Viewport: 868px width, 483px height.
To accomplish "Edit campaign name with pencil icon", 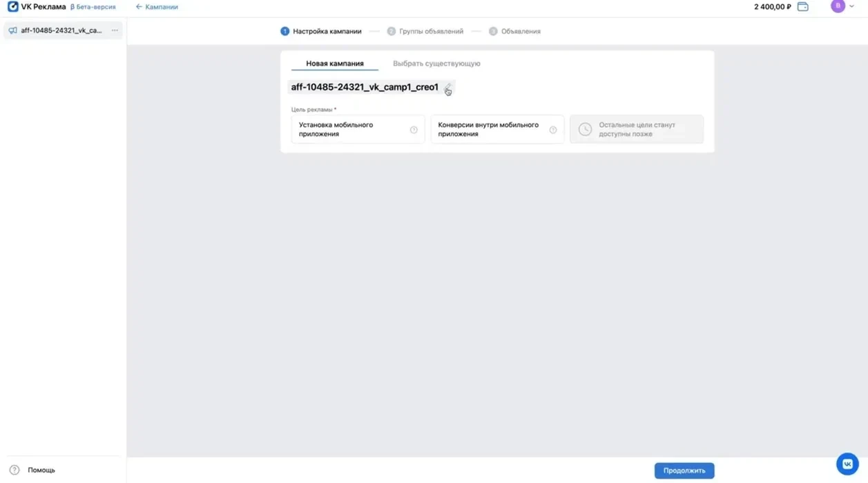I will [x=447, y=88].
